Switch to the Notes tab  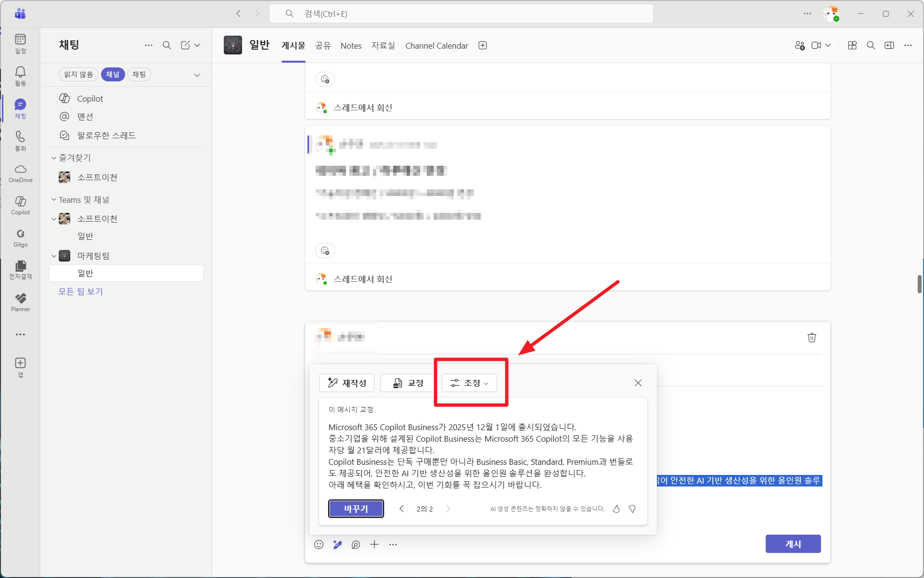[x=351, y=46]
